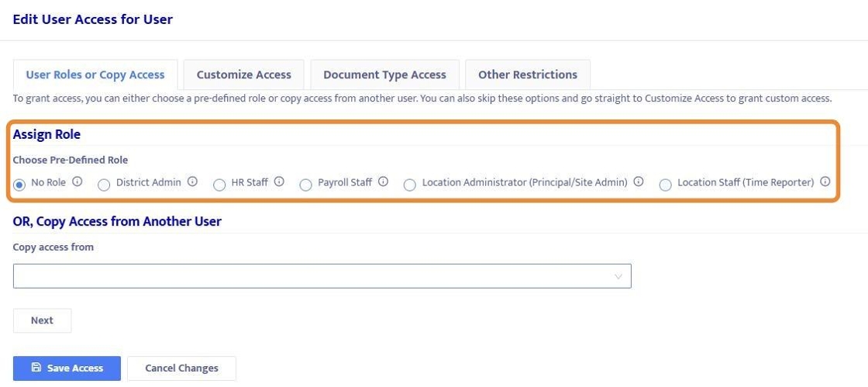Click info icon beside Payroll Staff
This screenshot has height=387, width=868.
(384, 182)
